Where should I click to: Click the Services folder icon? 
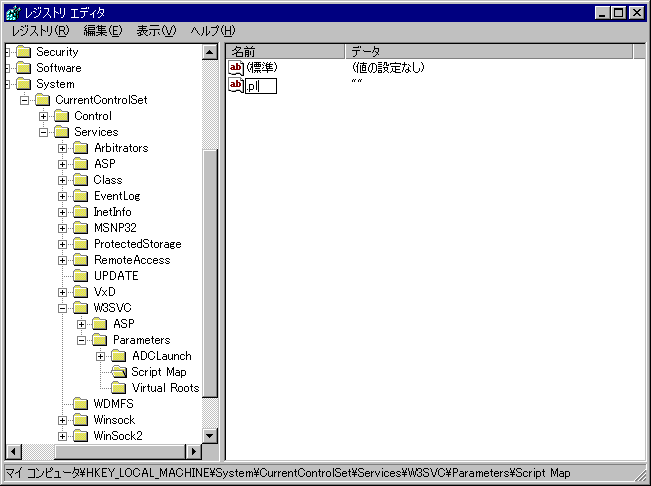tap(62, 132)
